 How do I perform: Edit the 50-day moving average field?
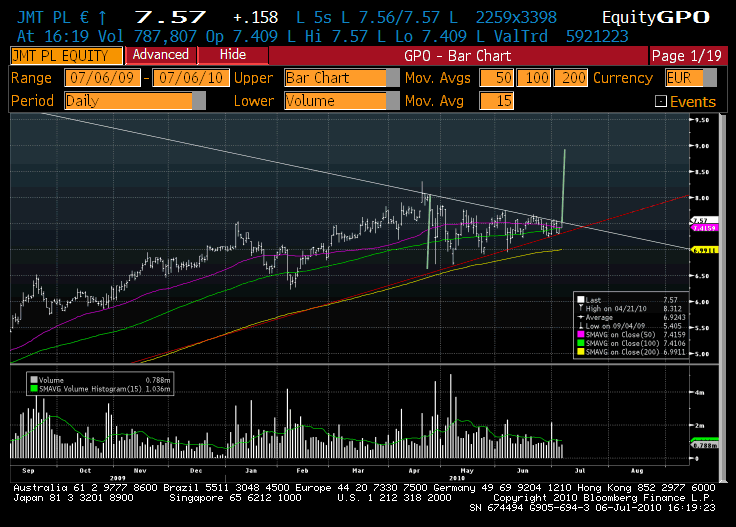point(497,78)
